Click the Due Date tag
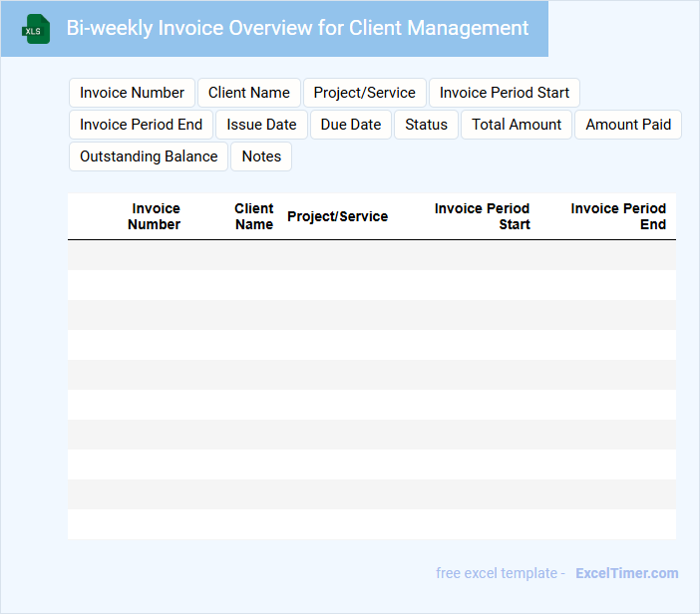This screenshot has height=614, width=700. click(x=351, y=125)
